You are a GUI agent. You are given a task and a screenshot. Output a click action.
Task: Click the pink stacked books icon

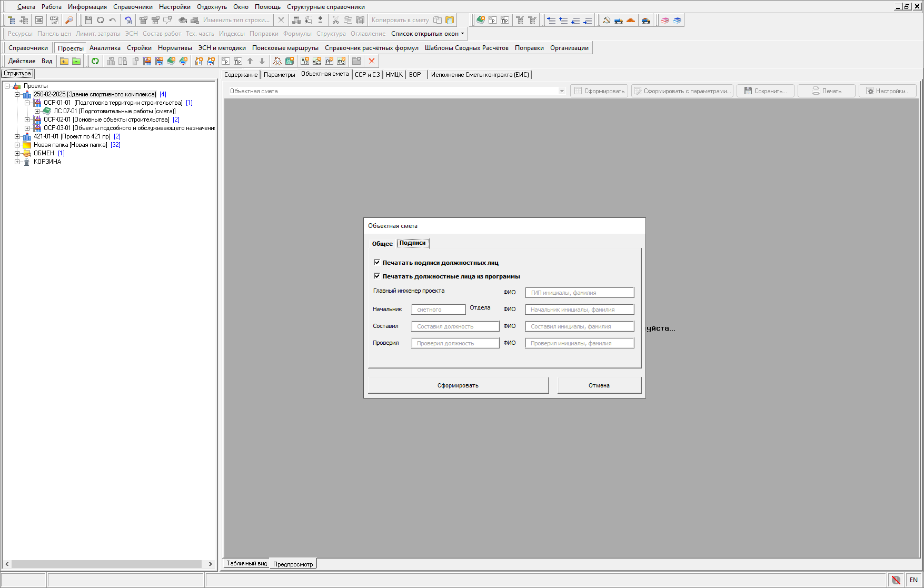[x=665, y=20]
